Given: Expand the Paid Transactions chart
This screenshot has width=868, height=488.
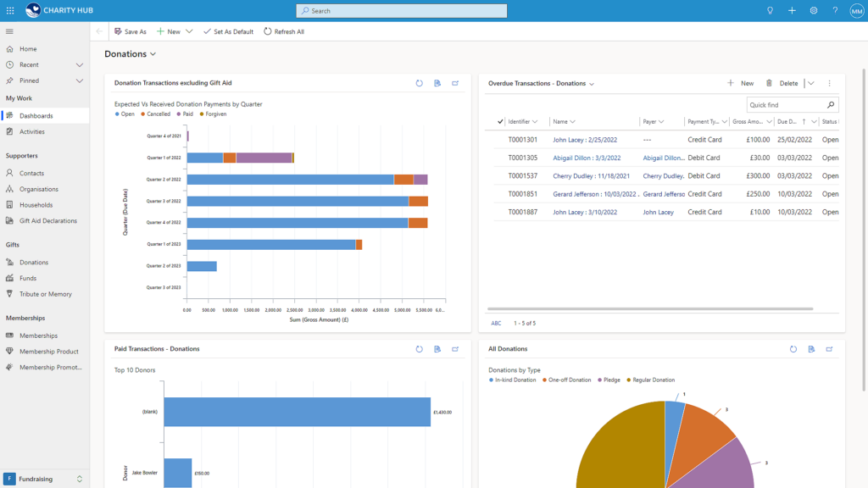Looking at the screenshot, I should (455, 349).
